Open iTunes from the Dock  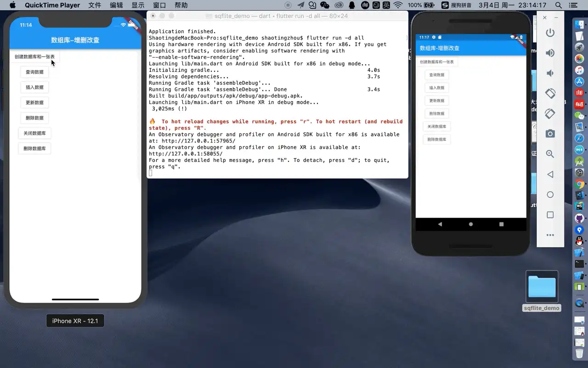click(x=579, y=70)
